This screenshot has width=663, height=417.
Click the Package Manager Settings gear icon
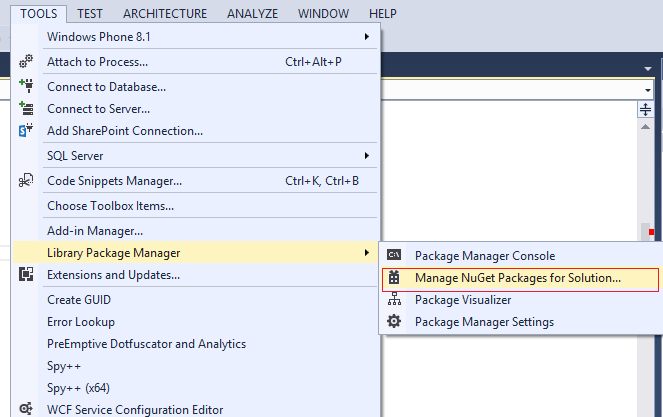pyautogui.click(x=394, y=321)
